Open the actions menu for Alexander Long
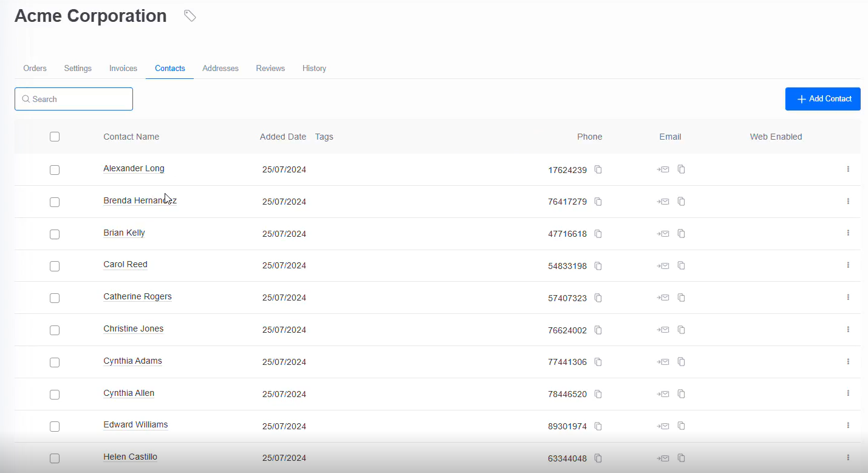 (849, 169)
